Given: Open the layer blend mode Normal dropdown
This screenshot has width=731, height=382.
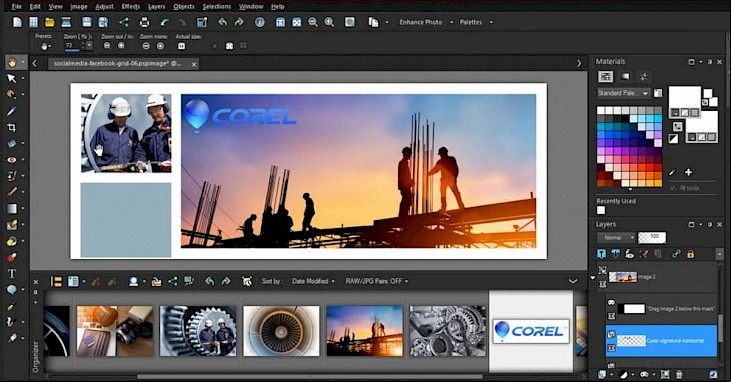Looking at the screenshot, I should [616, 237].
